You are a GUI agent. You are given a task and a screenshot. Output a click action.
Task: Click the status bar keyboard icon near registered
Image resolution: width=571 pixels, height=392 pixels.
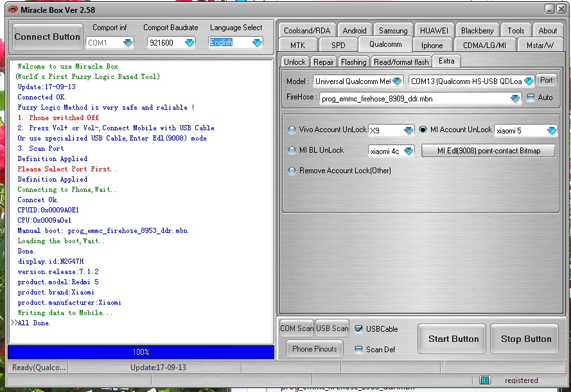pos(485,380)
